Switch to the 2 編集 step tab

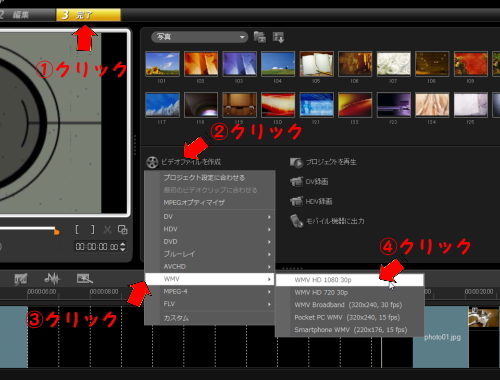(x=27, y=15)
